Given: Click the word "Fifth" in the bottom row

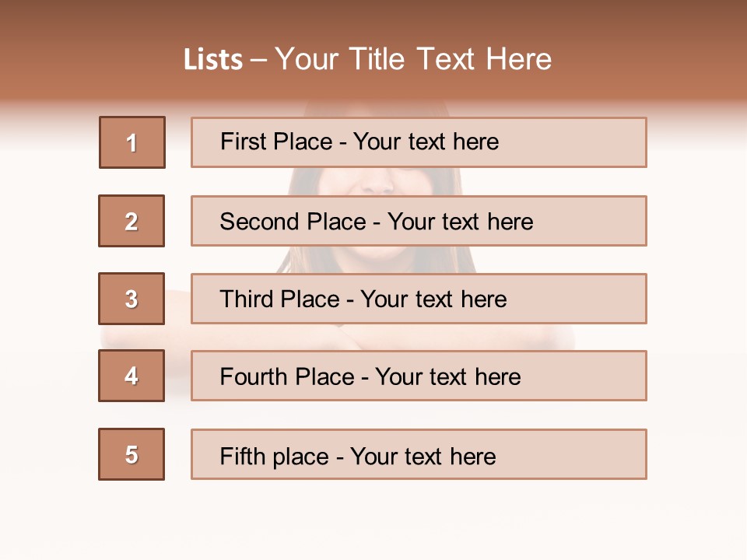Looking at the screenshot, I should (x=241, y=456).
